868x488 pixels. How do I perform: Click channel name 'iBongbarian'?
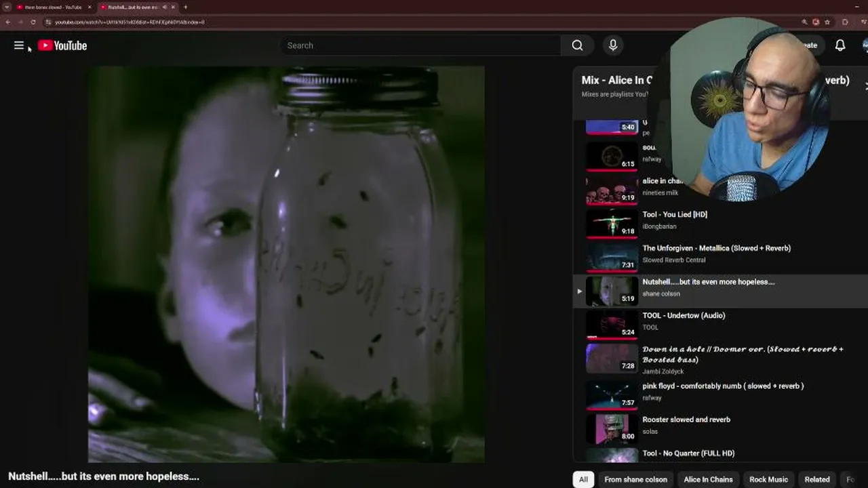(x=659, y=226)
